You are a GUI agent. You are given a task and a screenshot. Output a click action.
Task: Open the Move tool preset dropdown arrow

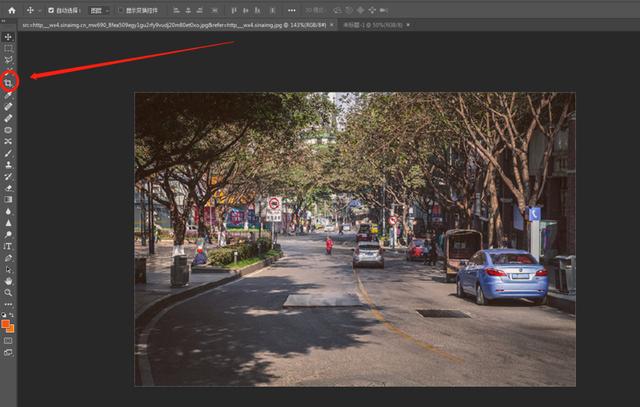(x=38, y=10)
